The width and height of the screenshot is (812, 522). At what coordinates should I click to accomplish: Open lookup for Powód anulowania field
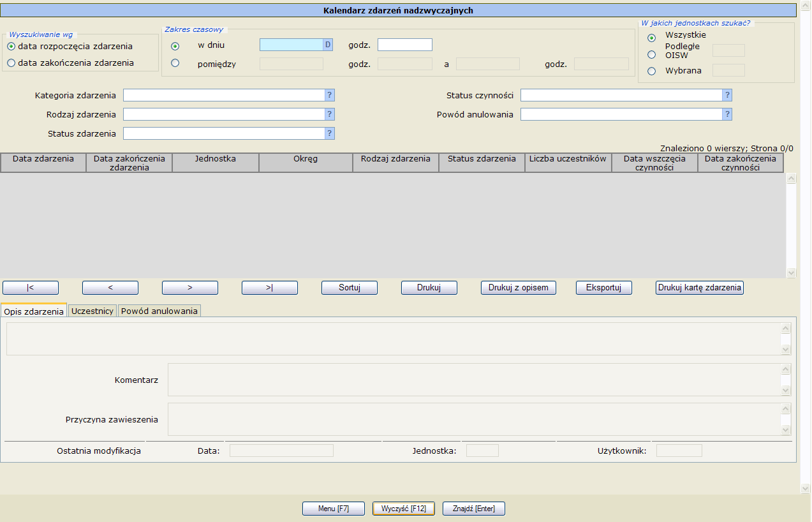[727, 114]
